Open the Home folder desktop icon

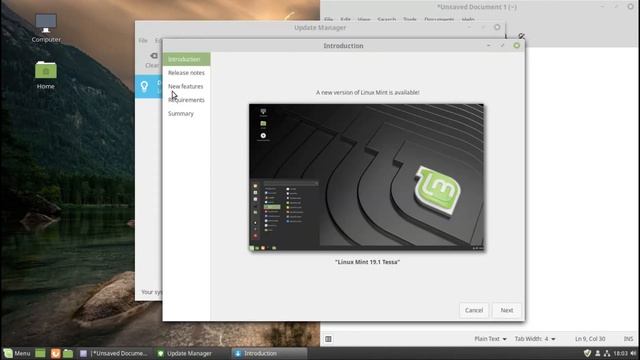[46, 75]
